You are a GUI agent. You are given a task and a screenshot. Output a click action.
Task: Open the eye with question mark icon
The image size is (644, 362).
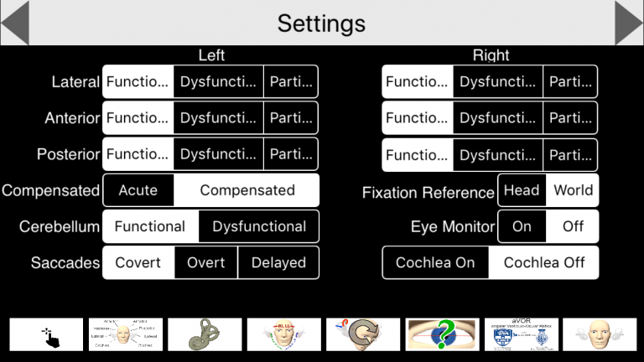[x=442, y=334]
